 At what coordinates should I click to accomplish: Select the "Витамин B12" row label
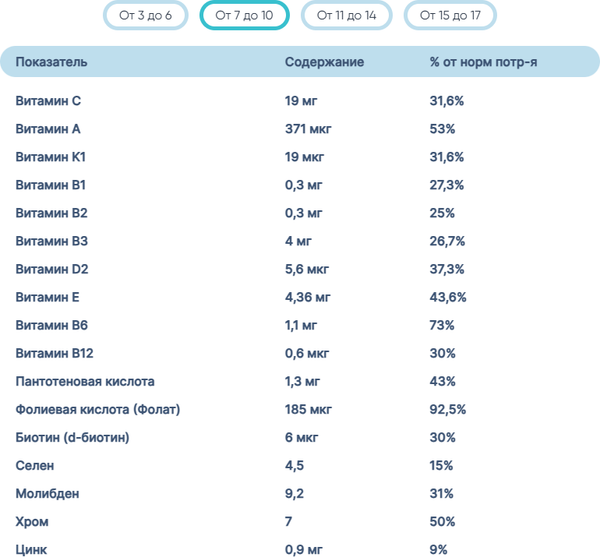pos(56,353)
